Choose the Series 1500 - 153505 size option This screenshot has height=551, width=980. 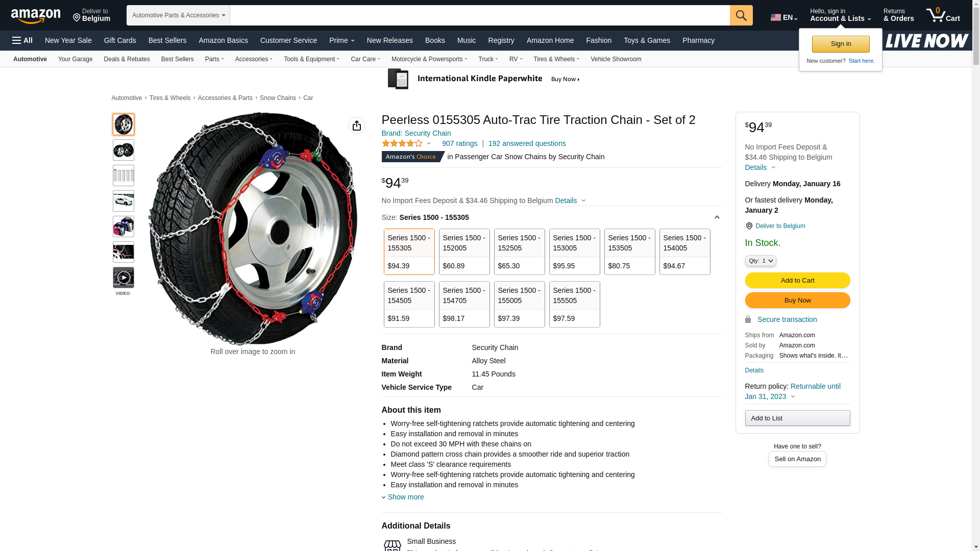tap(629, 252)
